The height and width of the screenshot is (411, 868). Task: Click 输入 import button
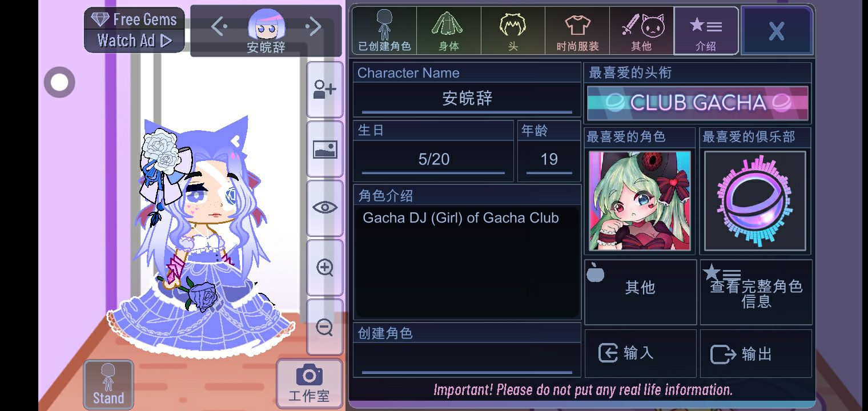(640, 353)
